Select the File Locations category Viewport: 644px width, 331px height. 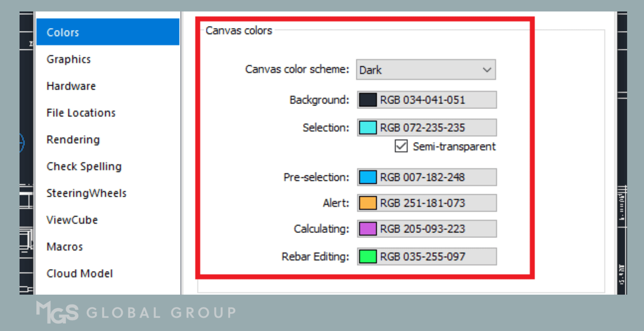click(x=81, y=112)
